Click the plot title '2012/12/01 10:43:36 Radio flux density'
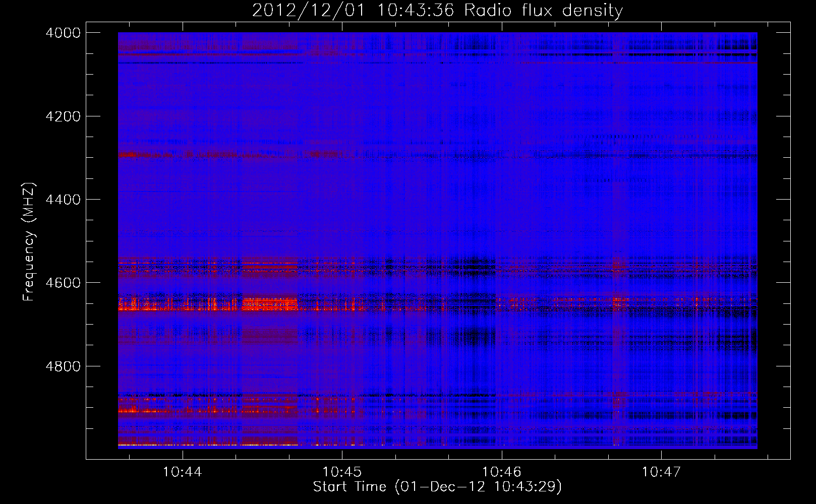 point(437,10)
